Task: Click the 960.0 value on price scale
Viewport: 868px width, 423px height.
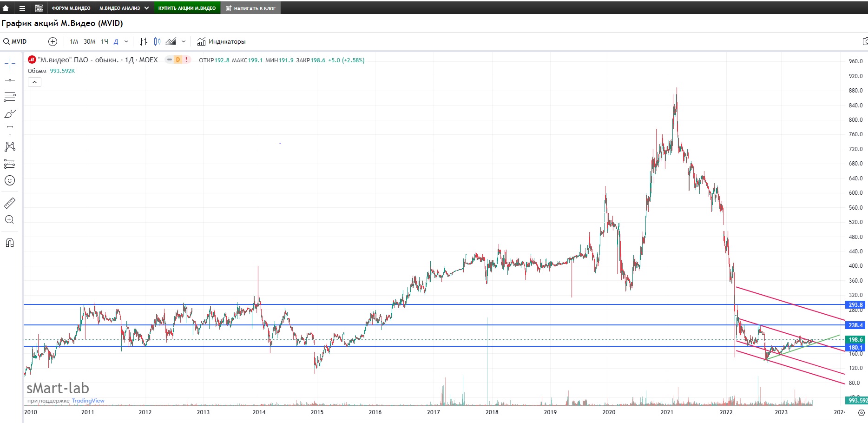Action: (x=855, y=61)
